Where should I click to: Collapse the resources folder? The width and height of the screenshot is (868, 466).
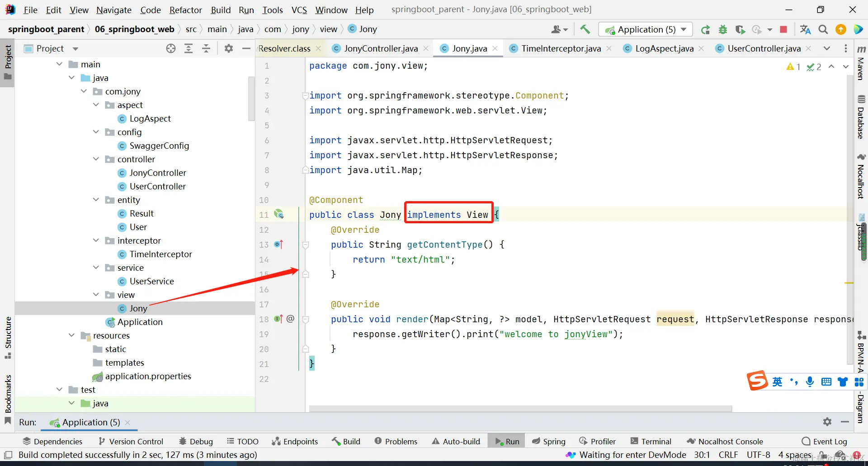(71, 335)
